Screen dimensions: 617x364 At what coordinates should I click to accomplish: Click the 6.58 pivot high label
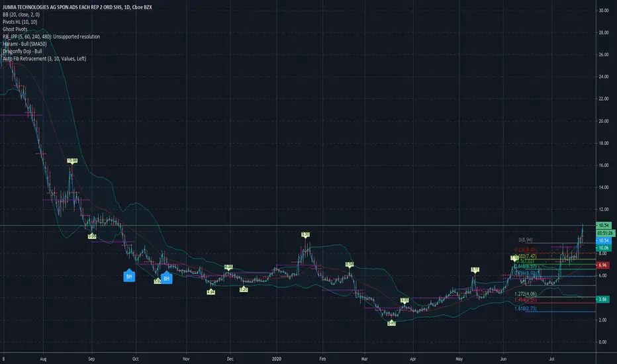tap(350, 265)
